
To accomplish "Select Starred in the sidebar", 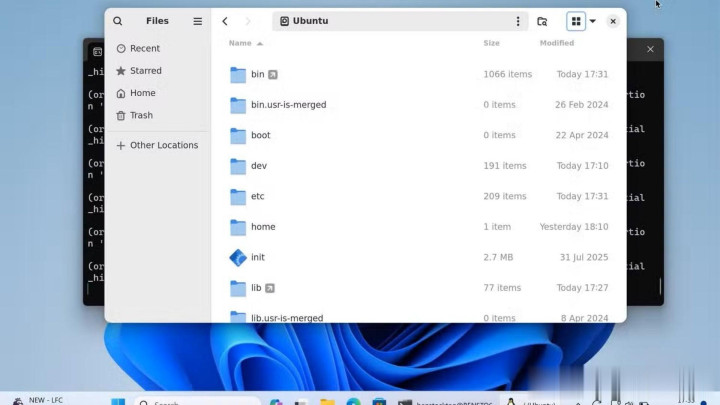I will coord(145,71).
